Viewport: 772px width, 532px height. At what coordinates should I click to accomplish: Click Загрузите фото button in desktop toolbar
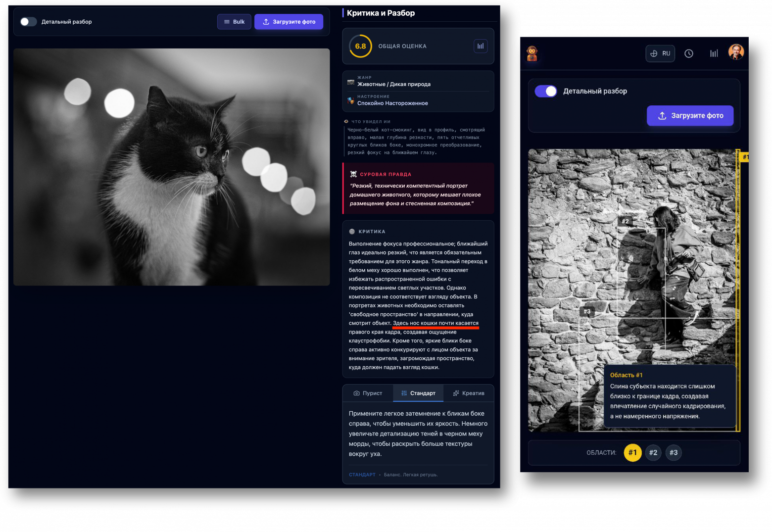[289, 22]
